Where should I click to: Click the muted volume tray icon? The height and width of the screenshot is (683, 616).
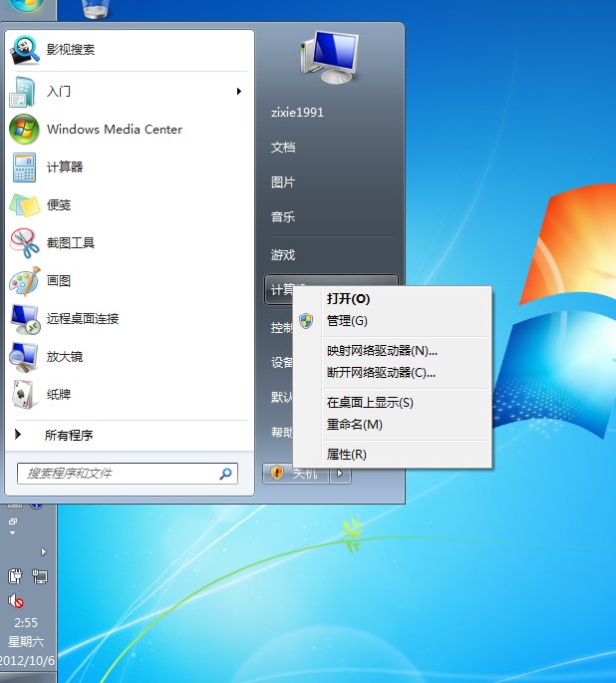click(16, 601)
